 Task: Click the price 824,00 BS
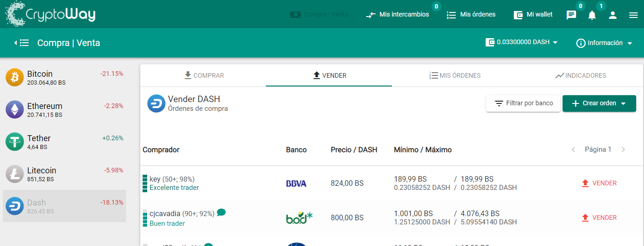347,183
